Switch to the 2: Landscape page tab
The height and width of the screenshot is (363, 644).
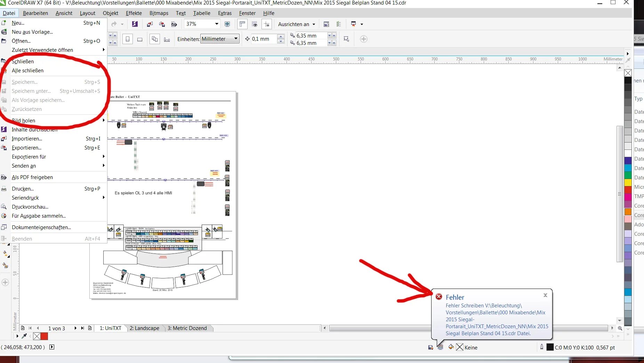(145, 328)
